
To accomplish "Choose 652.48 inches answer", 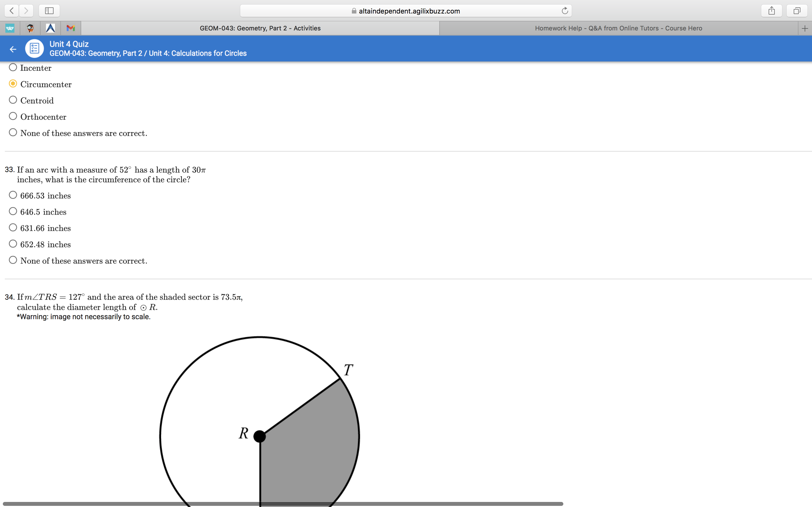I will click(13, 244).
